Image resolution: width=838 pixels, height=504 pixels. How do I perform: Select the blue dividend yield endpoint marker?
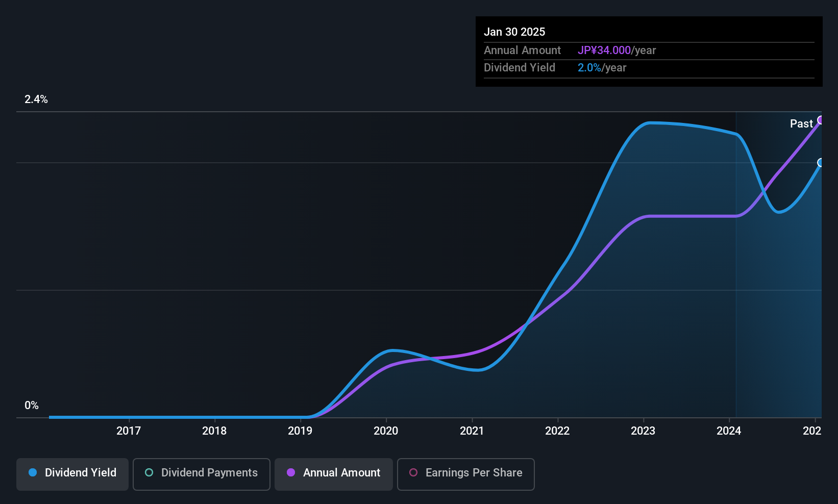click(821, 163)
